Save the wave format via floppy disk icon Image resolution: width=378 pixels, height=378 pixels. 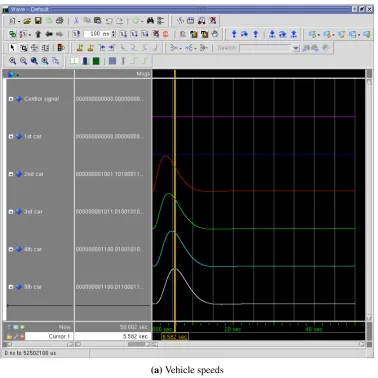pyautogui.click(x=38, y=21)
